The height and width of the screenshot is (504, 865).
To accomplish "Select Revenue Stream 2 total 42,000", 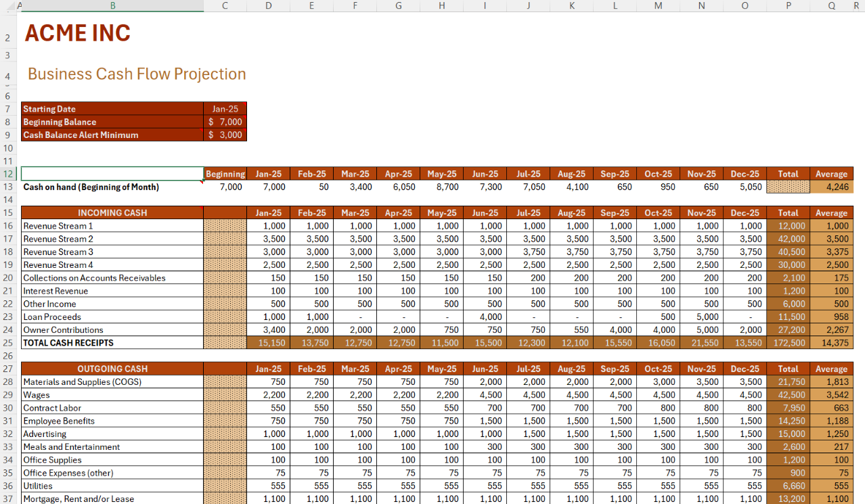I will (788, 239).
